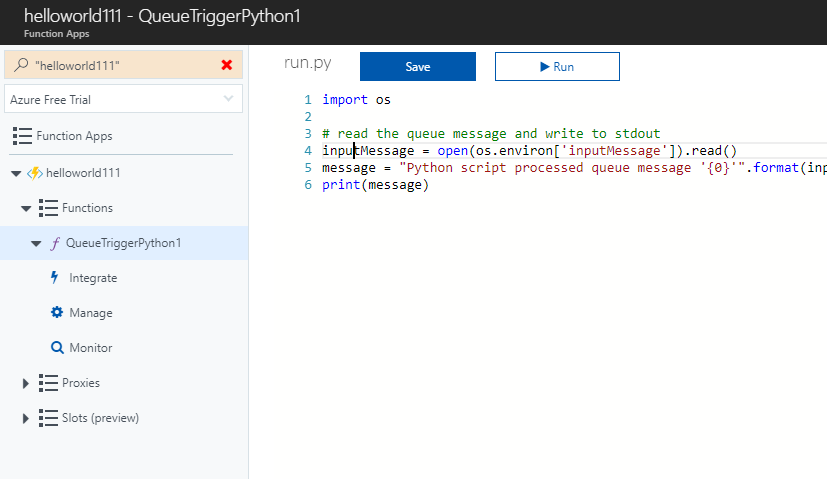The width and height of the screenshot is (827, 479).
Task: Click the Function Apps subtitle in header
Action: 56,34
